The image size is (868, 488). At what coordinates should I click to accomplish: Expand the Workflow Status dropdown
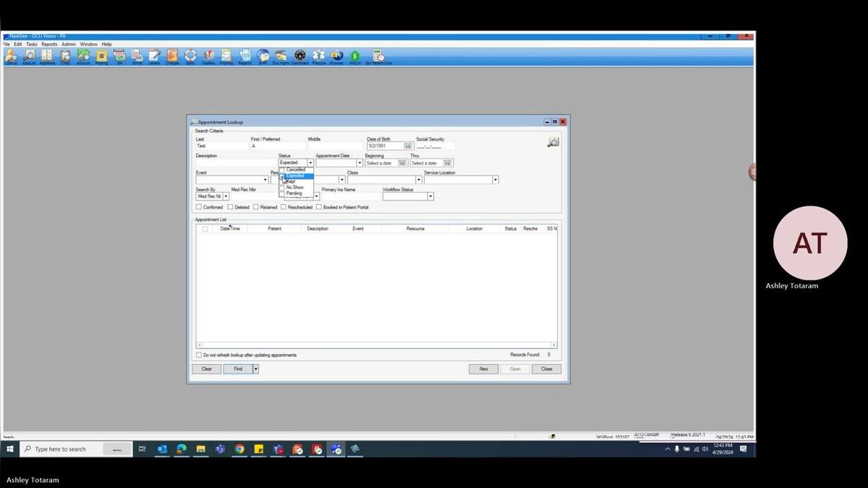430,196
